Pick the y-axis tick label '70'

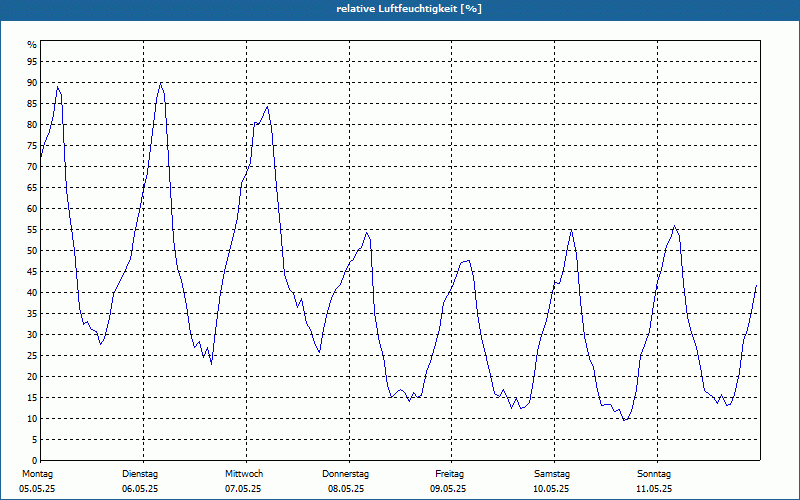32,167
